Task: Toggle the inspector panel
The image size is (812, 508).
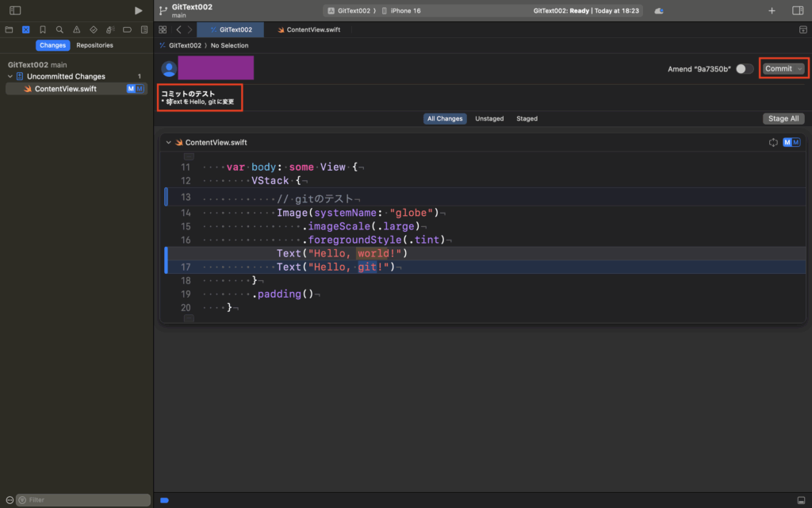Action: [x=798, y=10]
